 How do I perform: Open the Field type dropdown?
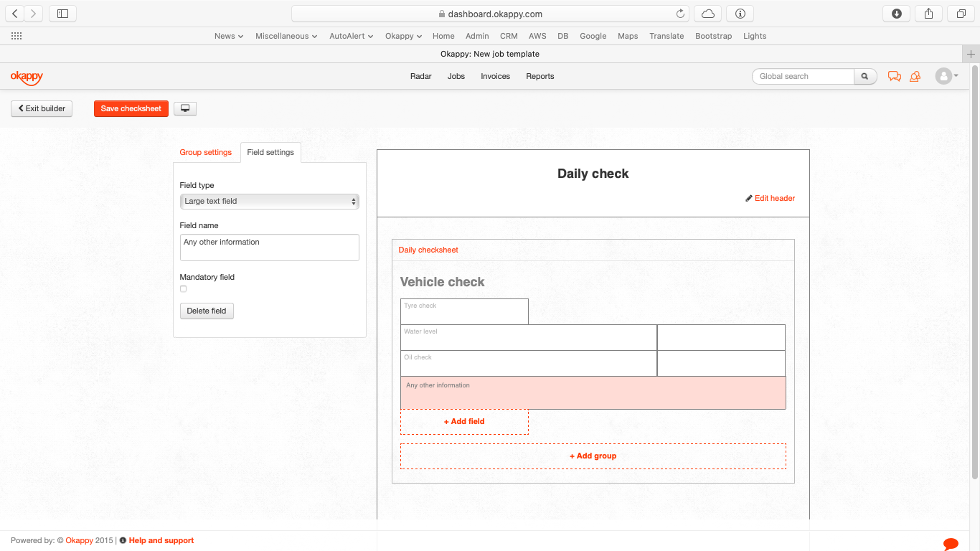269,202
